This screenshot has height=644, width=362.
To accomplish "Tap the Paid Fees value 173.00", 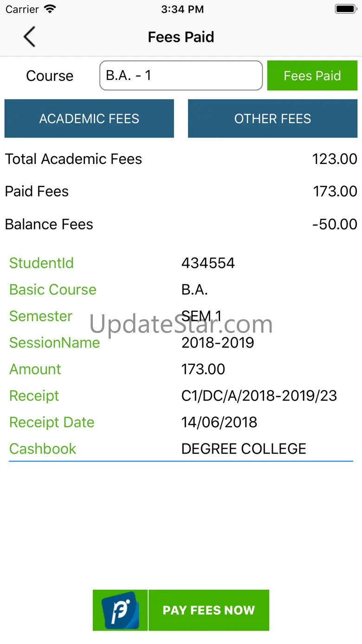I will point(335,191).
